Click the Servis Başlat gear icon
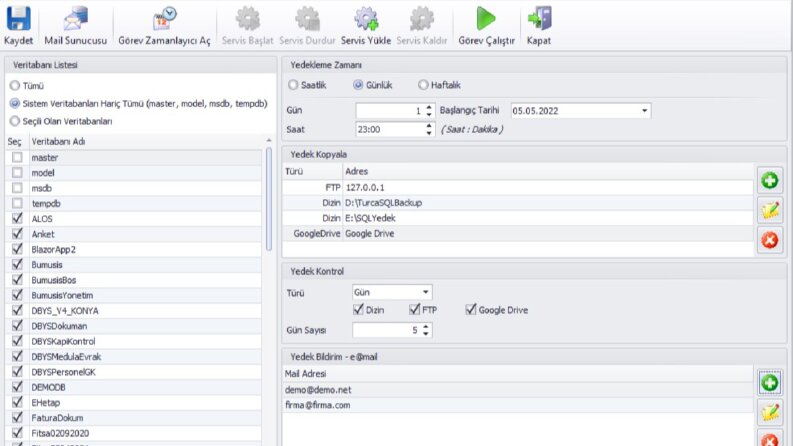Viewport: 793px width, 446px height. pyautogui.click(x=248, y=18)
